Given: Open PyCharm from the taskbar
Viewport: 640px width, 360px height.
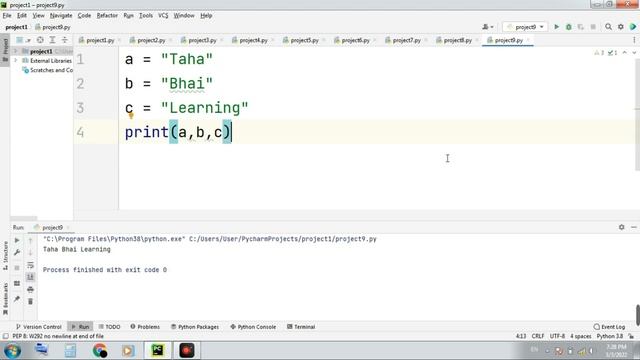Looking at the screenshot, I should click(158, 351).
